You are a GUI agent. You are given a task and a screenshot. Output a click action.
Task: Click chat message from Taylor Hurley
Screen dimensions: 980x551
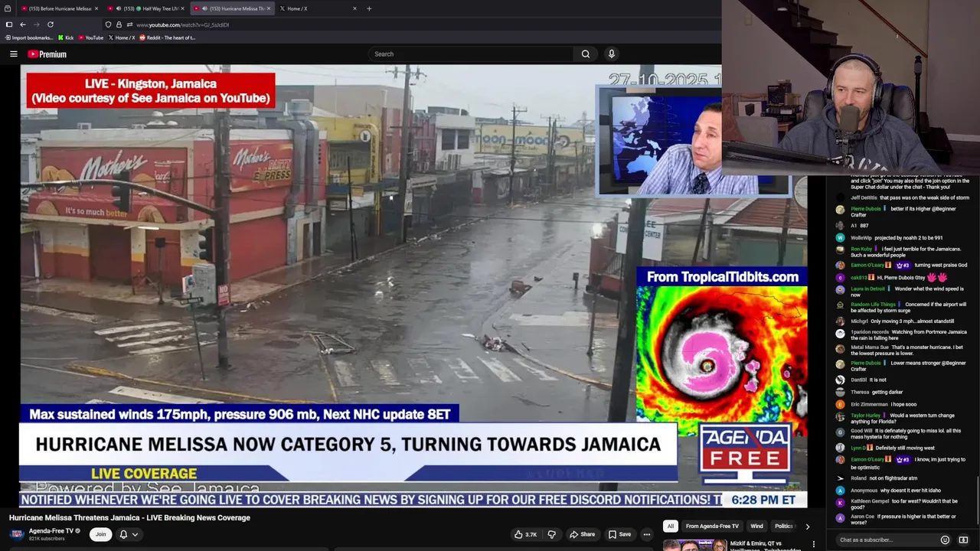click(903, 419)
